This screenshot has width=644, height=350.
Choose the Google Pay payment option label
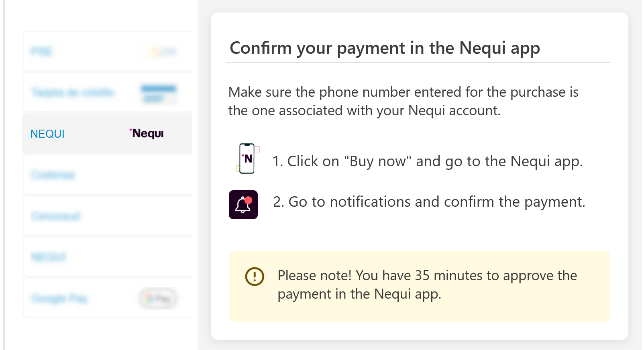59,299
